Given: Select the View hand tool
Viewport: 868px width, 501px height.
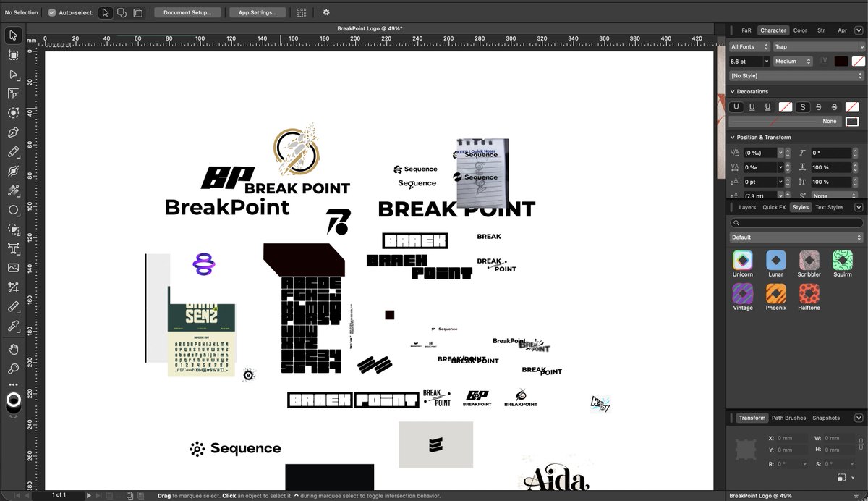Looking at the screenshot, I should 13,350.
